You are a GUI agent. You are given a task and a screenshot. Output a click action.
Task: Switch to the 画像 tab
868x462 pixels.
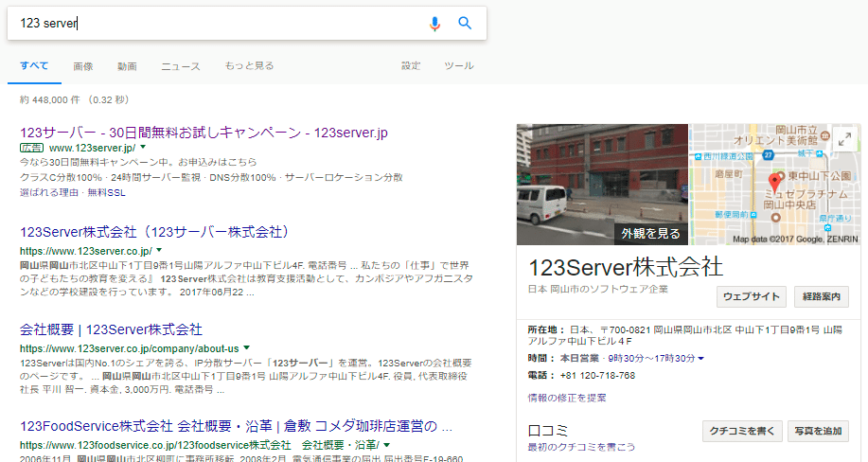click(83, 66)
